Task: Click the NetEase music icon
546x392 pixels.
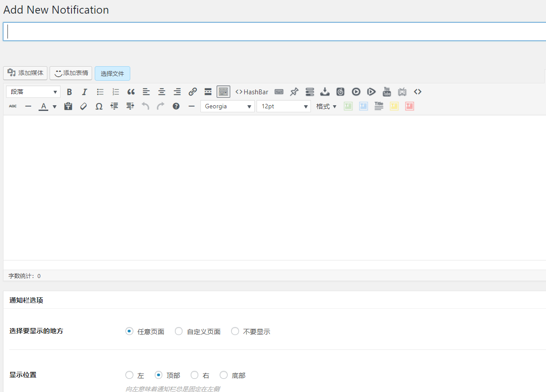Action: click(x=340, y=92)
